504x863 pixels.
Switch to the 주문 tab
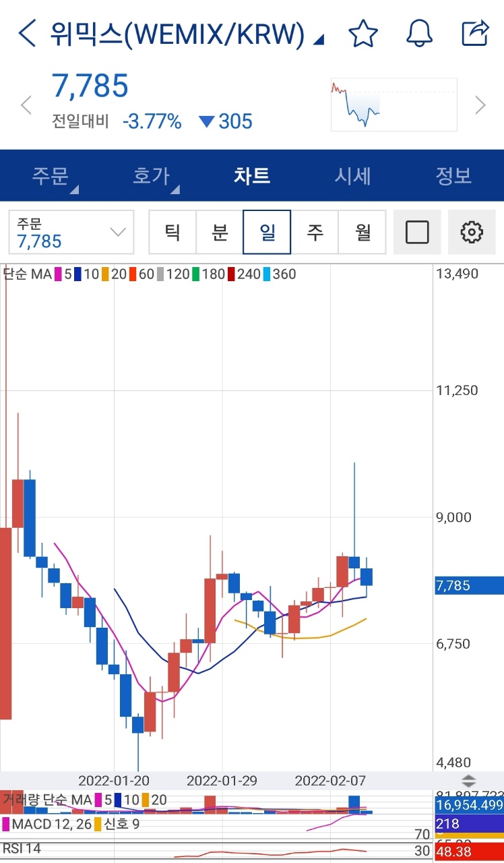pyautogui.click(x=51, y=176)
